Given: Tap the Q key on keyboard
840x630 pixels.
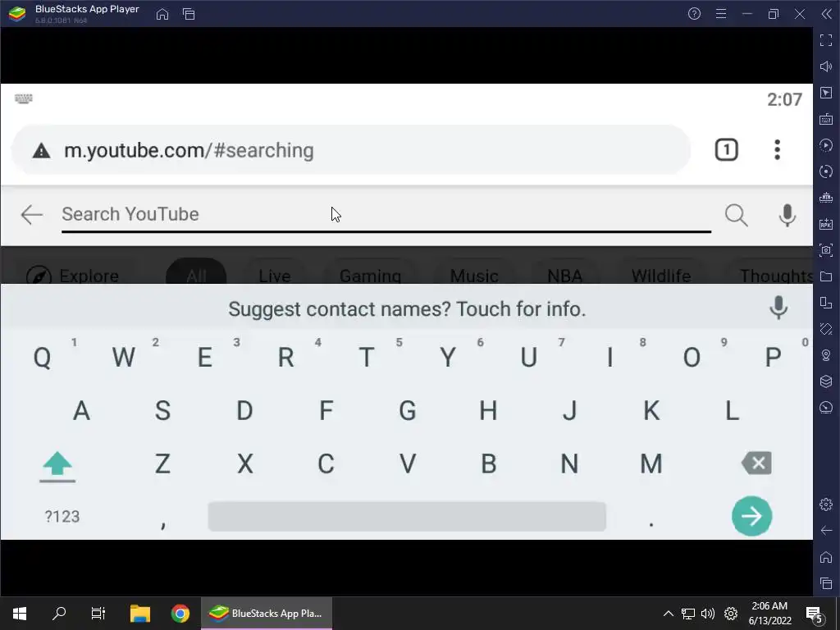Looking at the screenshot, I should click(43, 357).
